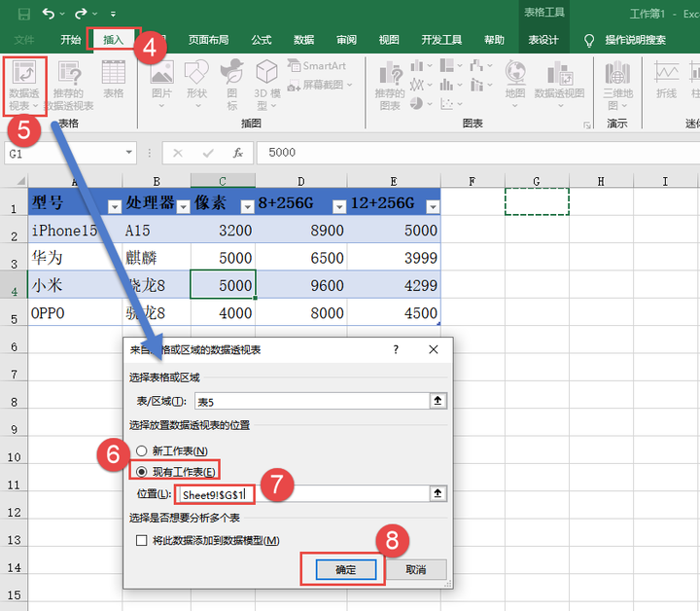Open filter dropdown for 8+256G column
The height and width of the screenshot is (611, 700).
tap(339, 206)
